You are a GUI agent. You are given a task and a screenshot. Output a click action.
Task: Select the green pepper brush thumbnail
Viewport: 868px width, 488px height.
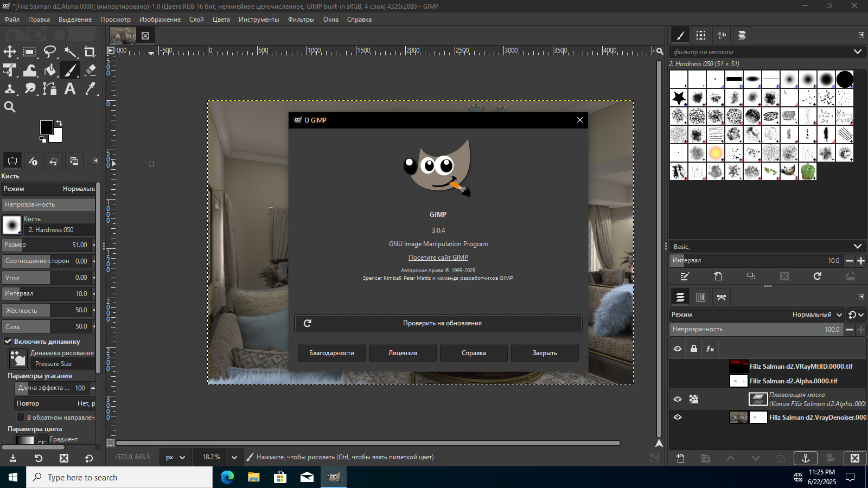(x=808, y=171)
